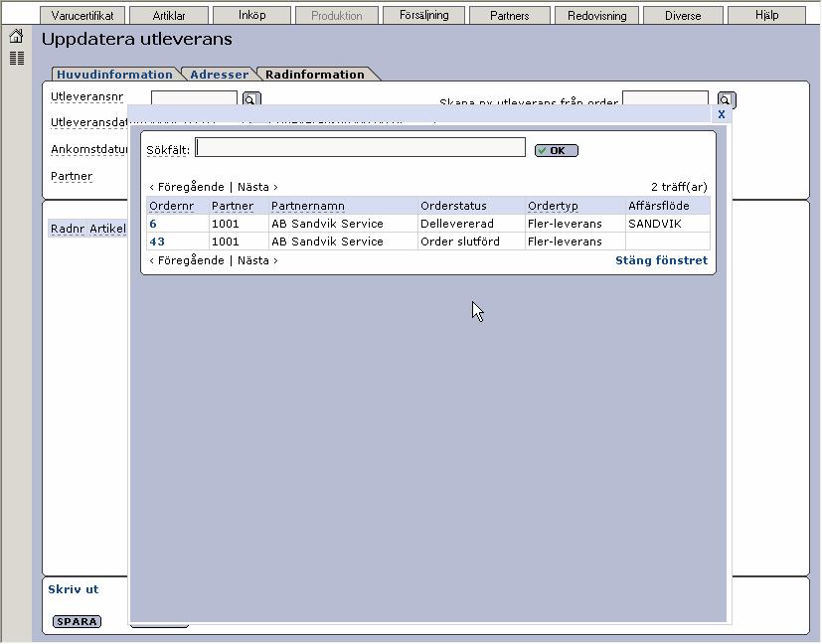The image size is (822, 644).
Task: Open the Redovisning menu
Action: 597,16
